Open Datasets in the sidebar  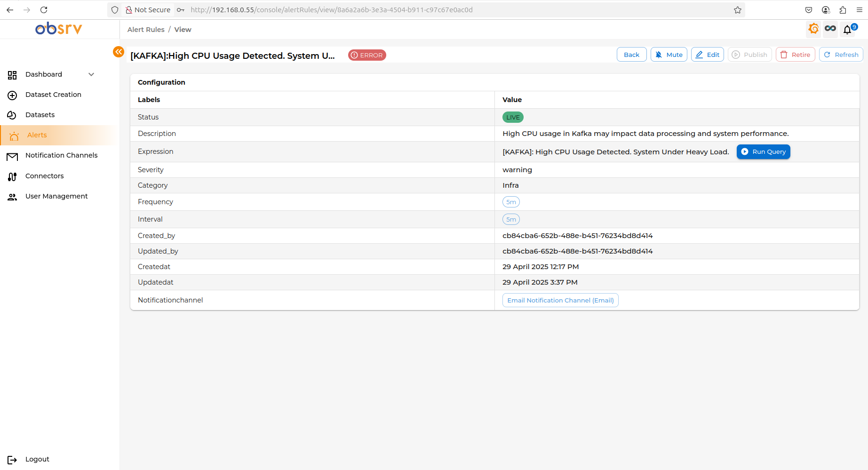[40, 115]
